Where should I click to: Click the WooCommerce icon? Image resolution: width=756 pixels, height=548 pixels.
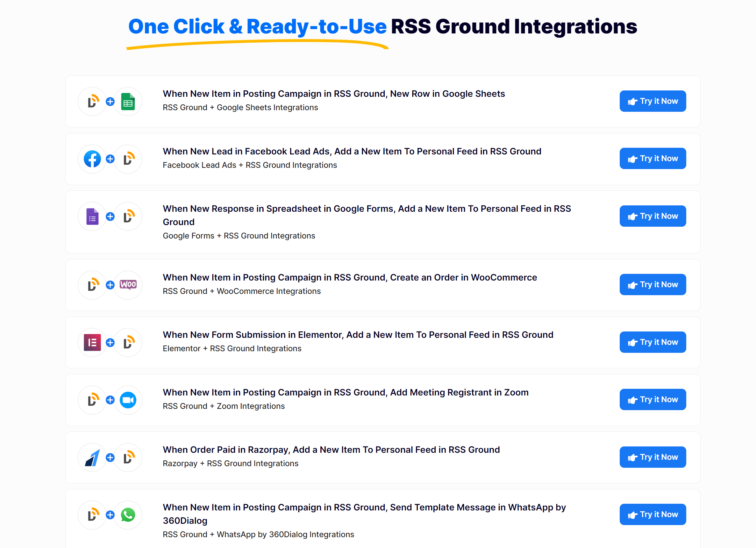click(x=128, y=285)
